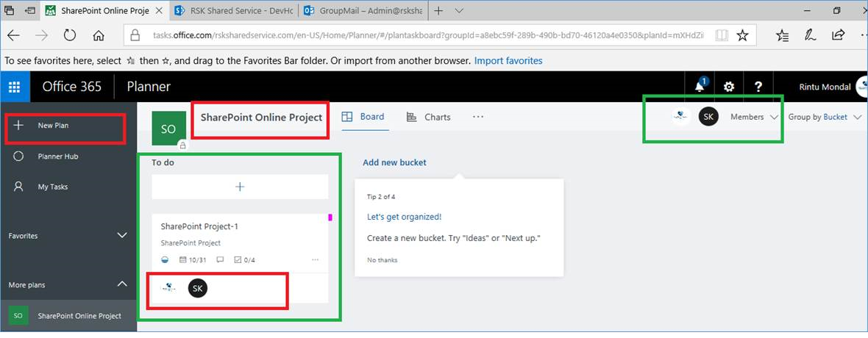
Task: Click the plus icon to add a task
Action: click(240, 187)
